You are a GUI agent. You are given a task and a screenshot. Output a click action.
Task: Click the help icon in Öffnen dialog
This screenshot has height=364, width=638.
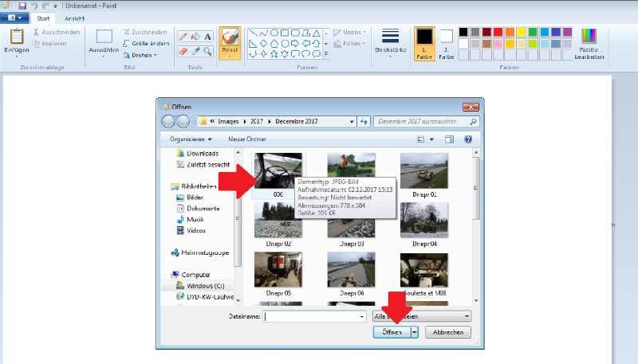[x=468, y=139]
